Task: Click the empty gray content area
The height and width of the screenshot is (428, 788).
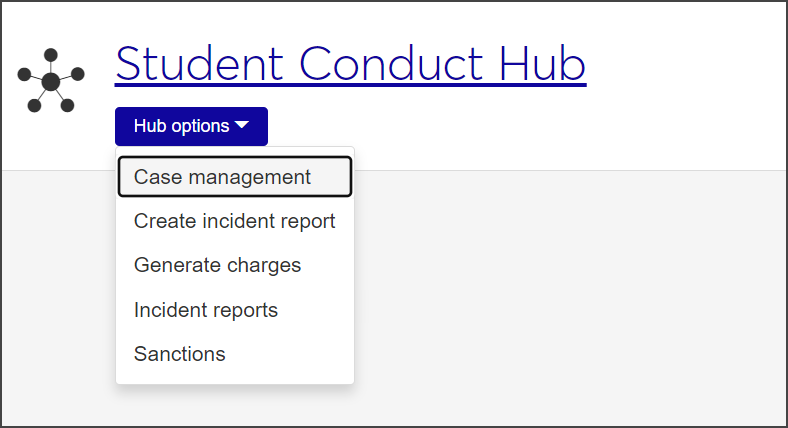Action: coord(570,300)
